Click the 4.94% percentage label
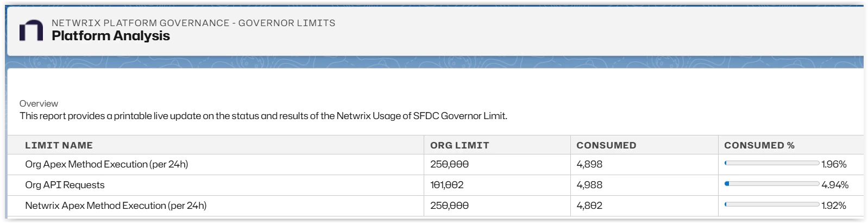 point(835,185)
